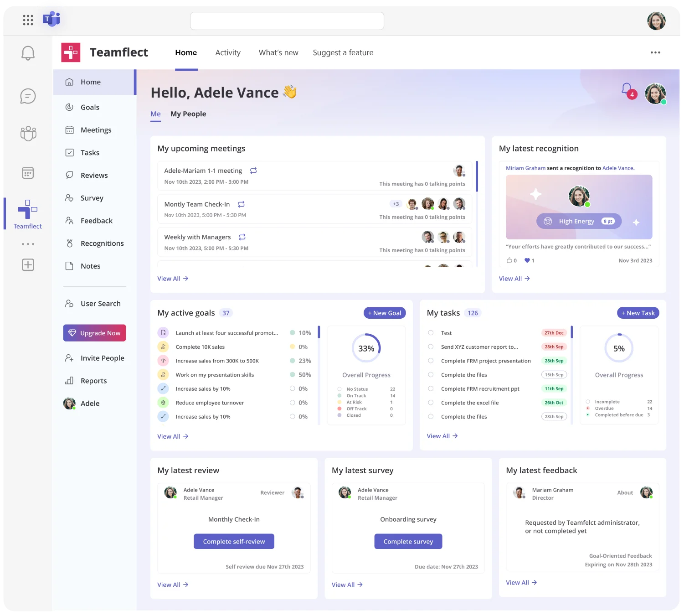Screen dimensions: 684x616
Task: Click the Overall Progress ring showing 33%
Action: (x=366, y=348)
